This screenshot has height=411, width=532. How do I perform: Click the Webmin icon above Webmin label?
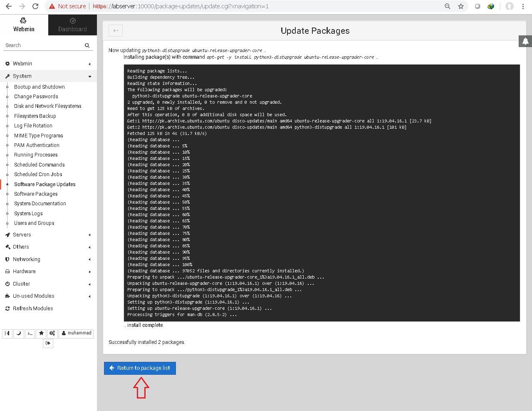23,20
